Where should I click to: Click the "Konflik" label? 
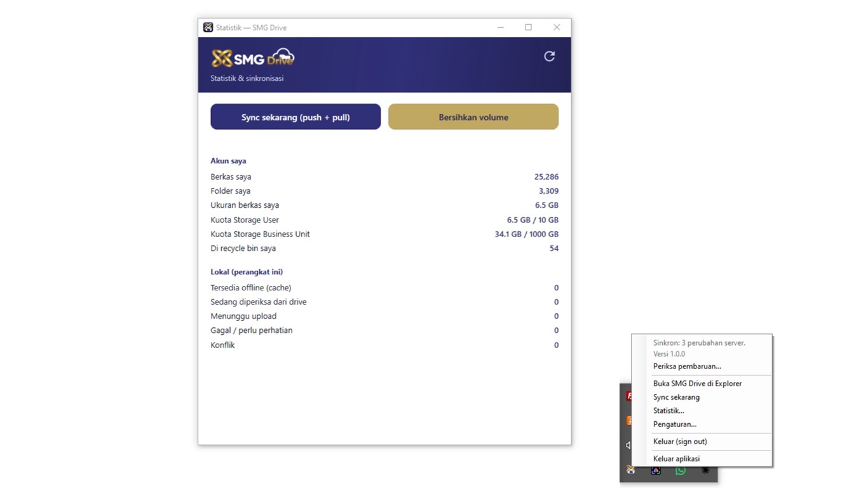[x=222, y=345]
